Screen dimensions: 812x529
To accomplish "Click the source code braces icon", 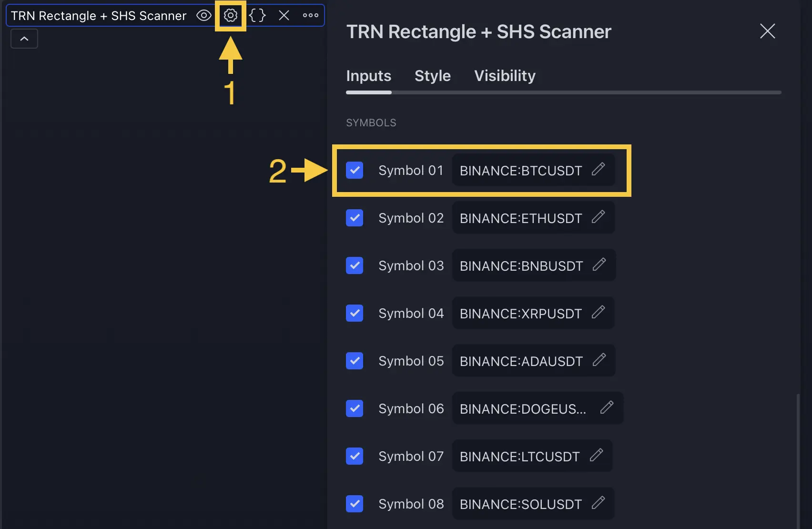I will point(257,15).
